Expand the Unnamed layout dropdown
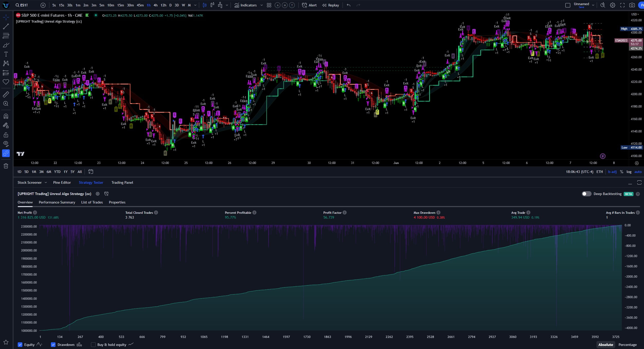This screenshot has height=349, width=644. click(593, 5)
